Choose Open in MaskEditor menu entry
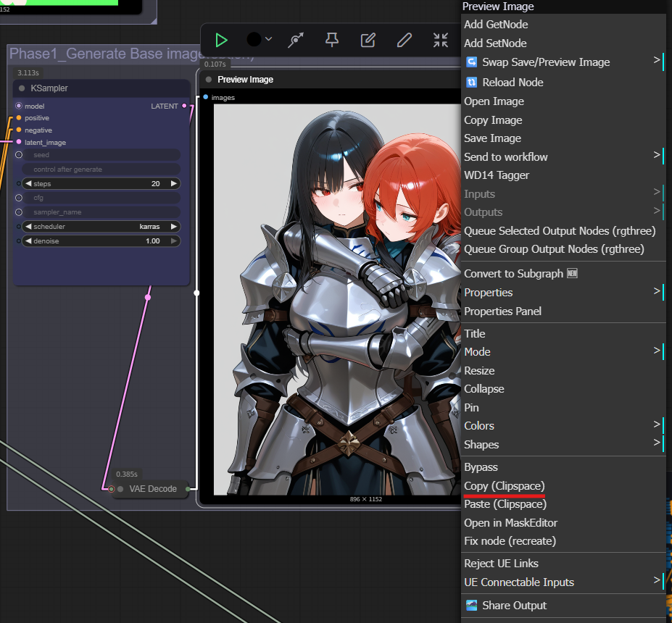 coord(510,522)
